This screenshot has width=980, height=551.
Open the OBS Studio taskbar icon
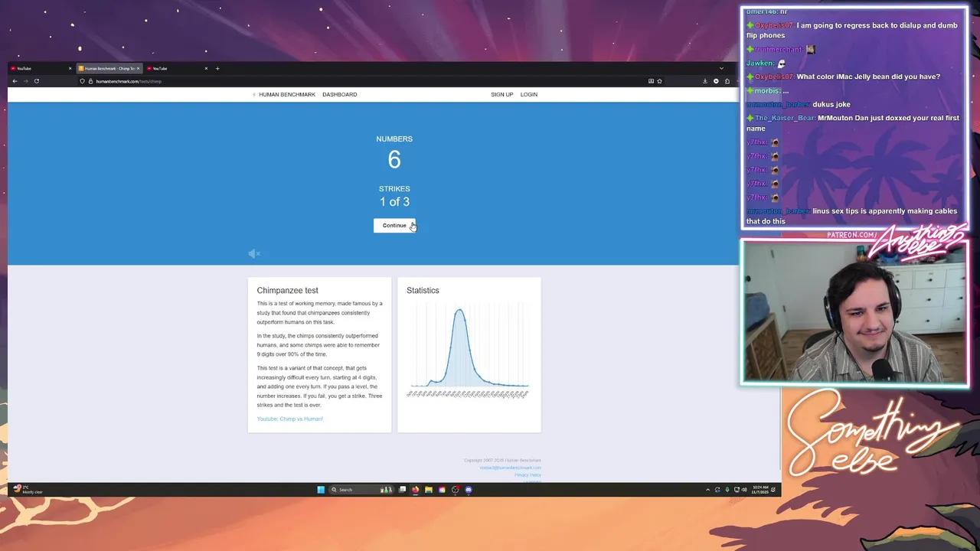click(x=456, y=490)
